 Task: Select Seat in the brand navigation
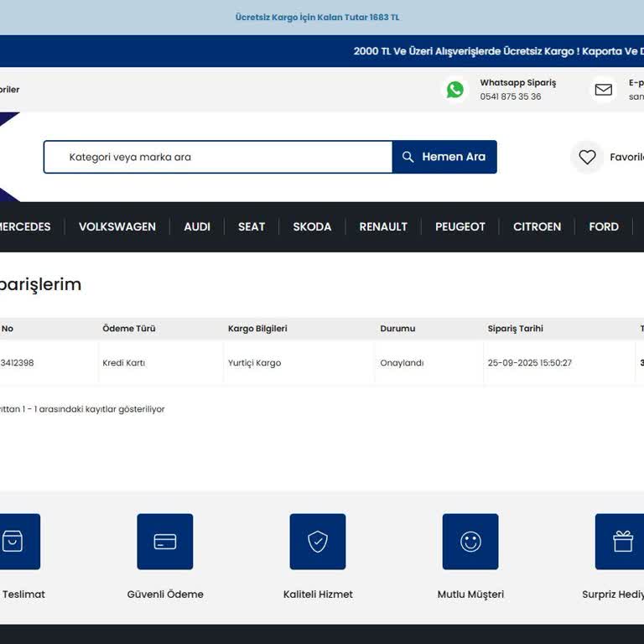252,226
